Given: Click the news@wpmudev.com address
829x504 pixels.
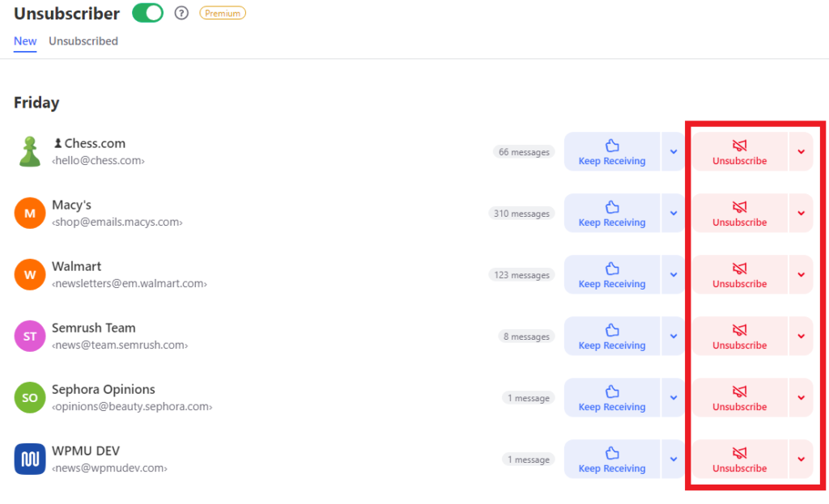Looking at the screenshot, I should pos(109,468).
